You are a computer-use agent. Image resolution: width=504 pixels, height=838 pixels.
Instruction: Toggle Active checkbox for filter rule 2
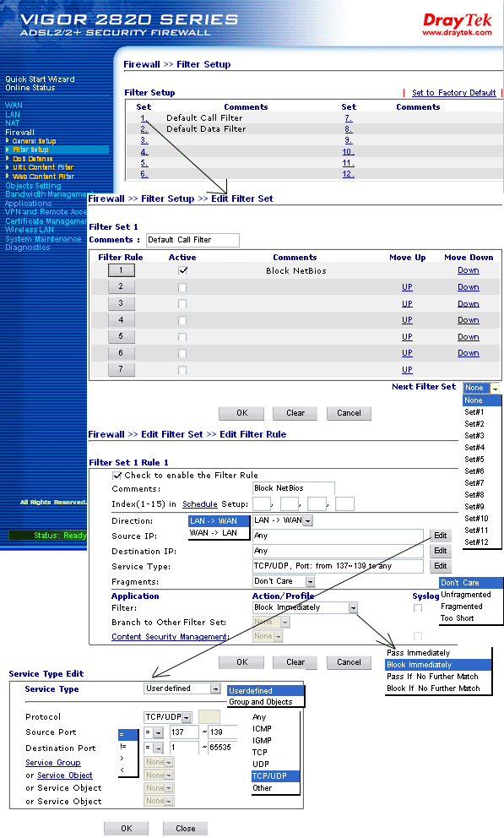[x=182, y=287]
